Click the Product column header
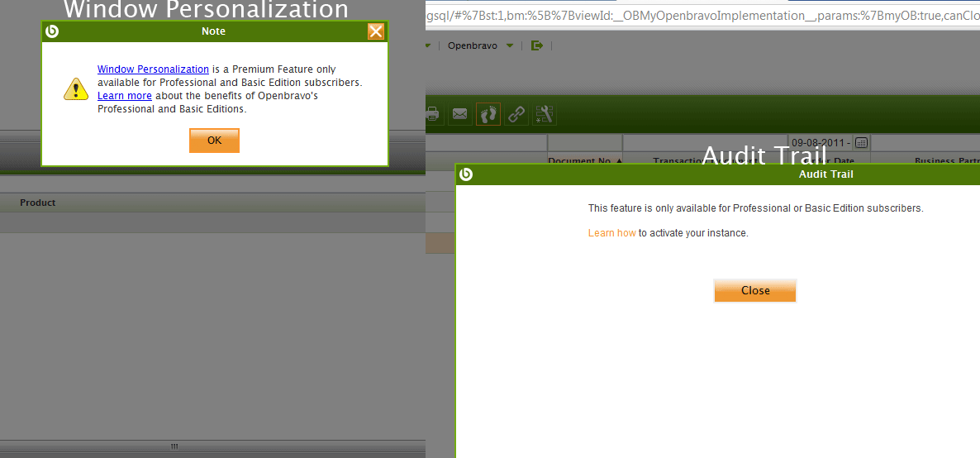 [38, 203]
